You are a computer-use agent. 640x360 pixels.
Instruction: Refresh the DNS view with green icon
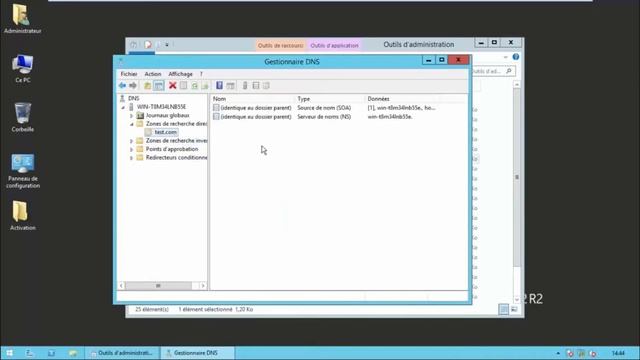[195, 86]
